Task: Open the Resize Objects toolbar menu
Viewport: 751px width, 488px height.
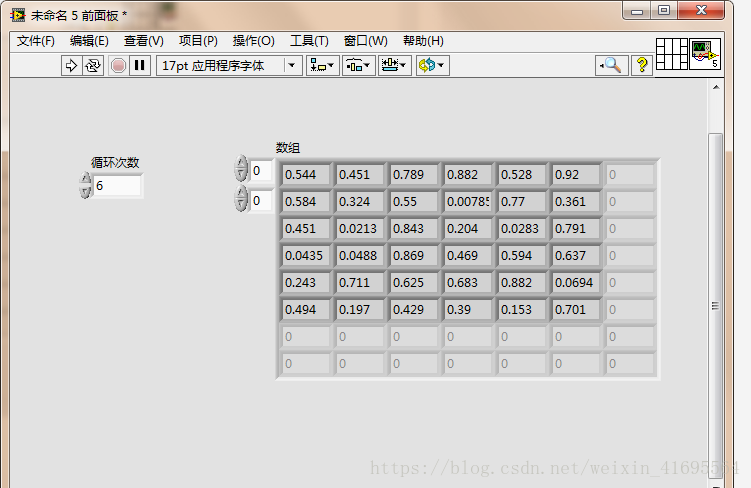Action: [395, 65]
